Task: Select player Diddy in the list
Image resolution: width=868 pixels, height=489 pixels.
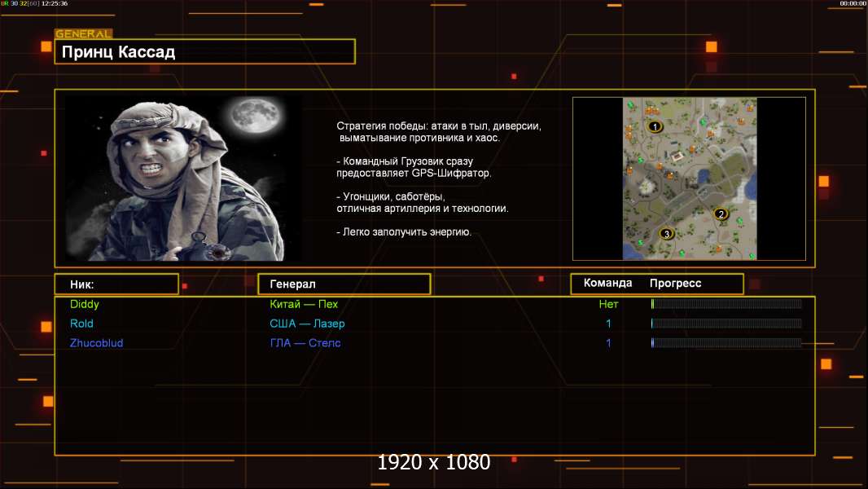Action: (85, 304)
